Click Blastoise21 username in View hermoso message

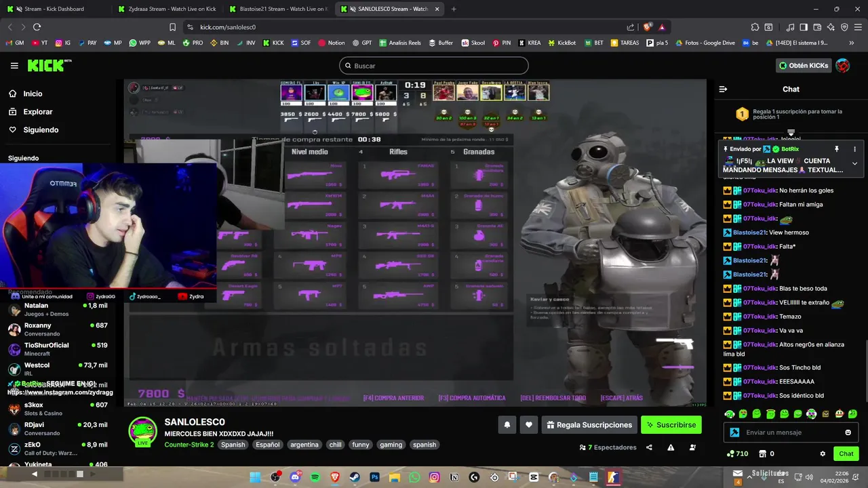point(749,232)
